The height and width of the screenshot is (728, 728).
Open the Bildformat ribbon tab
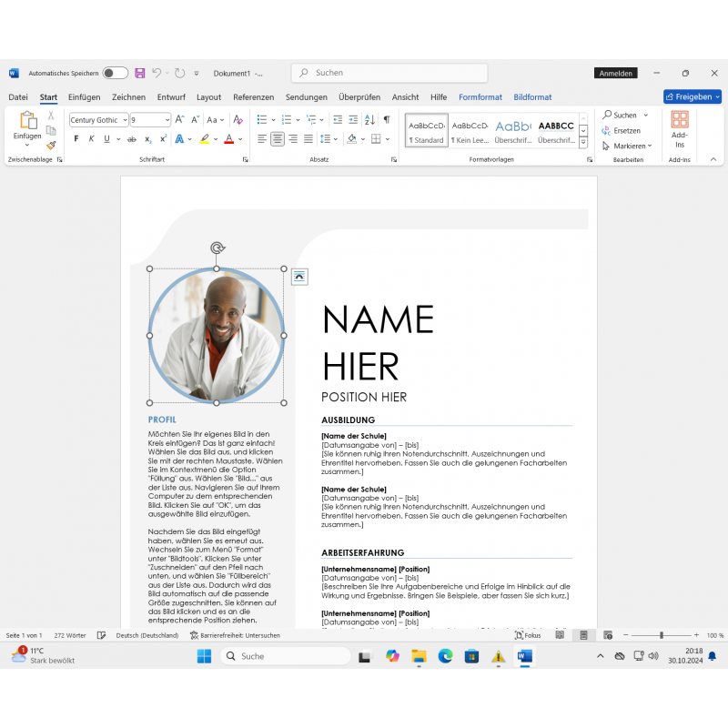532,96
